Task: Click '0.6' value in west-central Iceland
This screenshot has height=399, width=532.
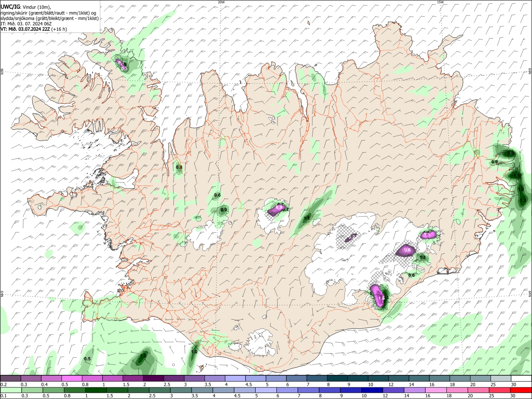Action: coord(217,195)
